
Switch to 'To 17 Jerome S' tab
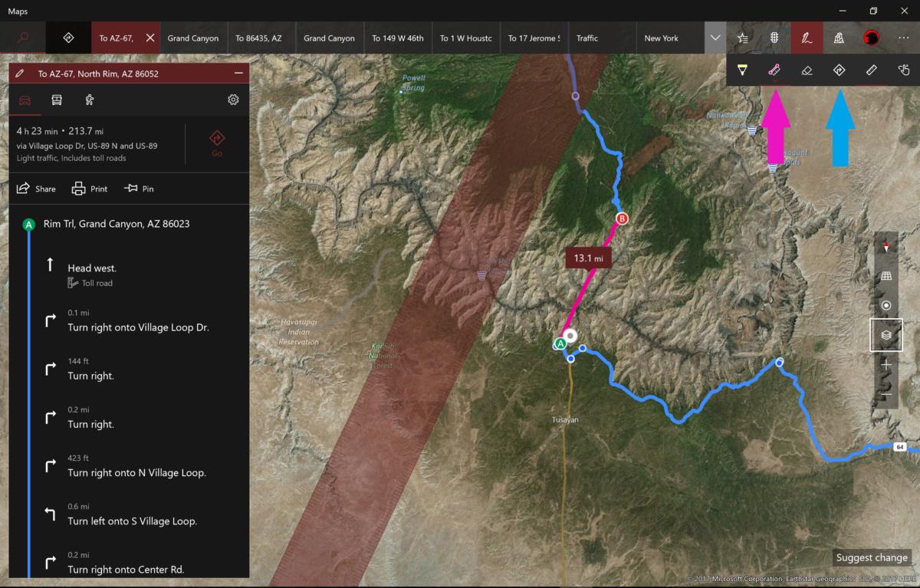click(x=534, y=38)
